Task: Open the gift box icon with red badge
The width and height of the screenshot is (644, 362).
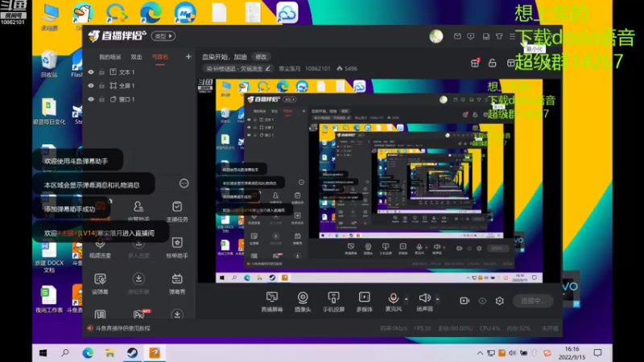Action: (x=475, y=63)
